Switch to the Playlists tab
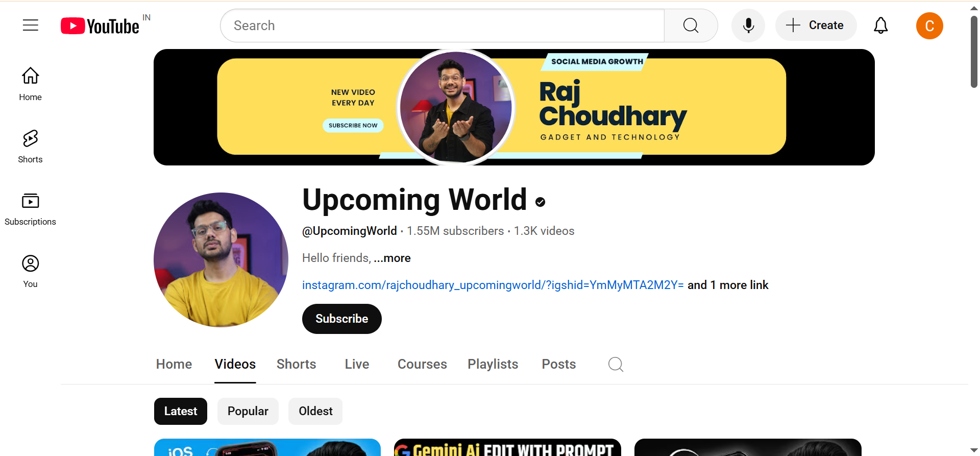Screen dimensions: 980x456 click(x=493, y=364)
